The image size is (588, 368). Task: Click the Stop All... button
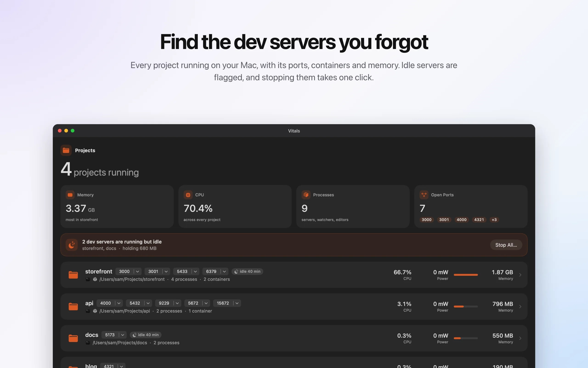tap(506, 245)
